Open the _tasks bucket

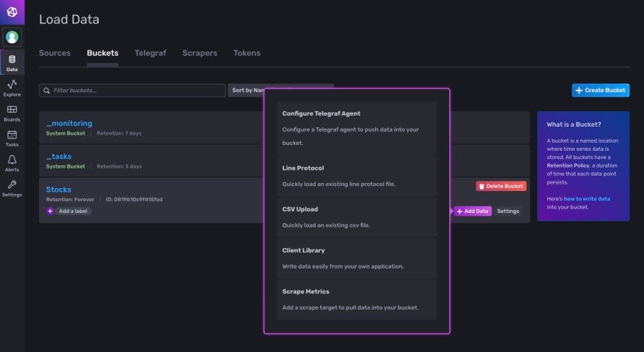click(59, 157)
